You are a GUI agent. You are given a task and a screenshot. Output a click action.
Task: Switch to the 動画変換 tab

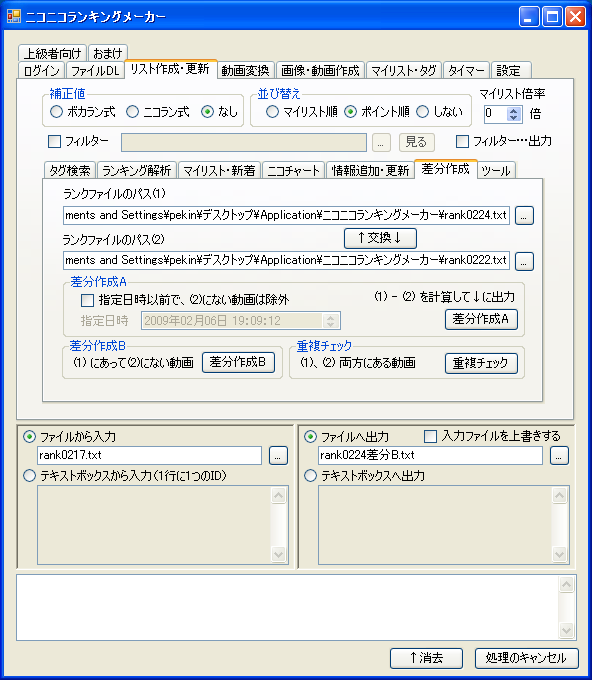[x=245, y=70]
